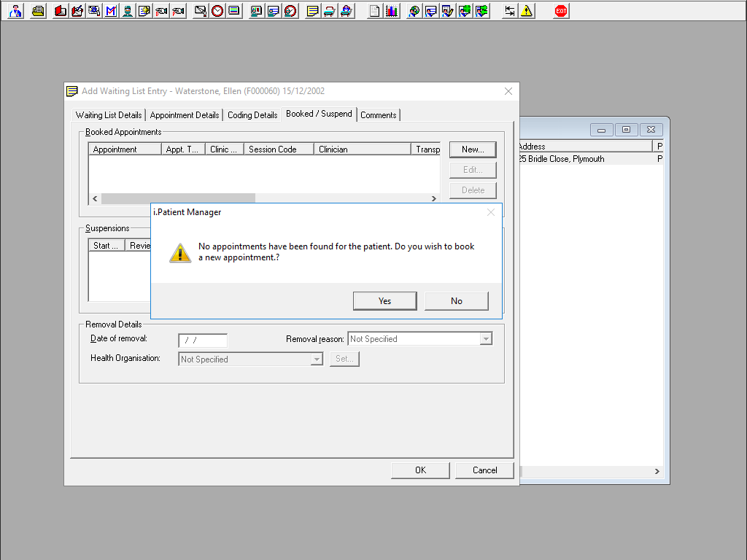
Task: Click the OK button of waiting list dialog
Action: tap(420, 470)
